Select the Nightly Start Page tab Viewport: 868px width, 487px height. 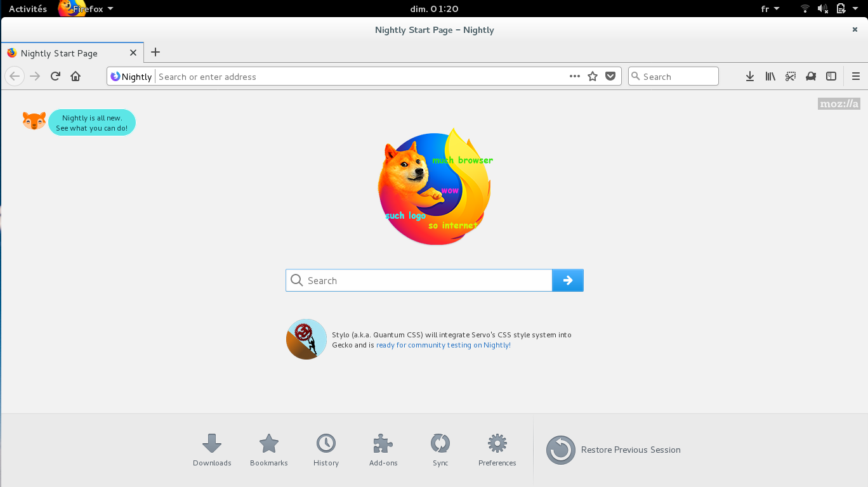click(x=72, y=53)
